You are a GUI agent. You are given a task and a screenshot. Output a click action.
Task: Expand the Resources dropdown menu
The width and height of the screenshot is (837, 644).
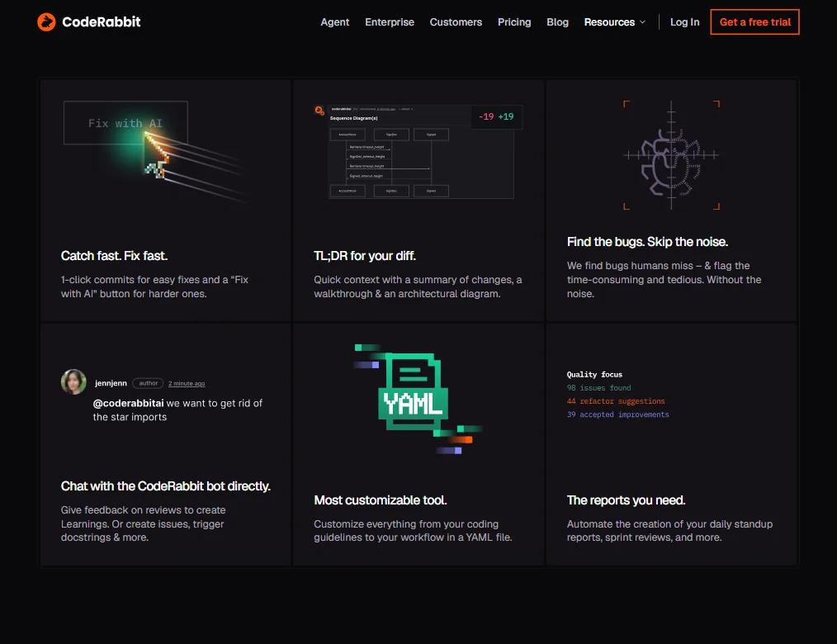[x=614, y=22]
